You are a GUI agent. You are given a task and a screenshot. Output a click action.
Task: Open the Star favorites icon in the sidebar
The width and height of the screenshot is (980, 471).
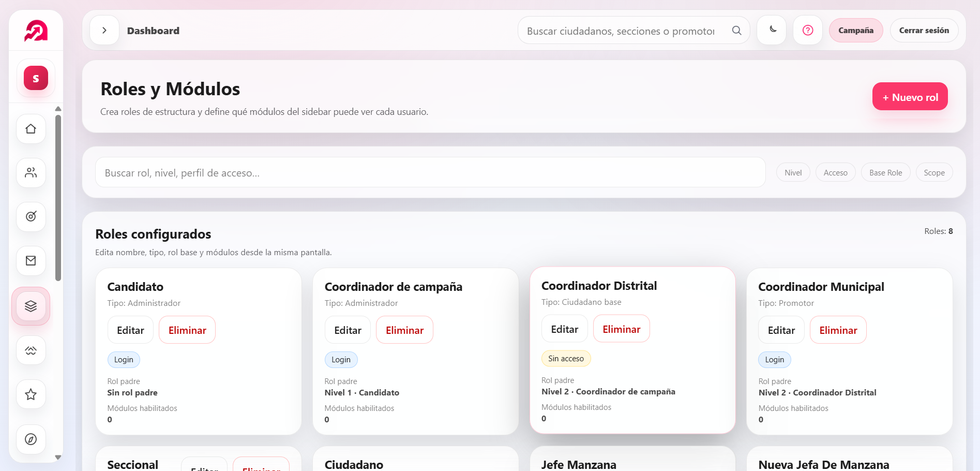(31, 394)
